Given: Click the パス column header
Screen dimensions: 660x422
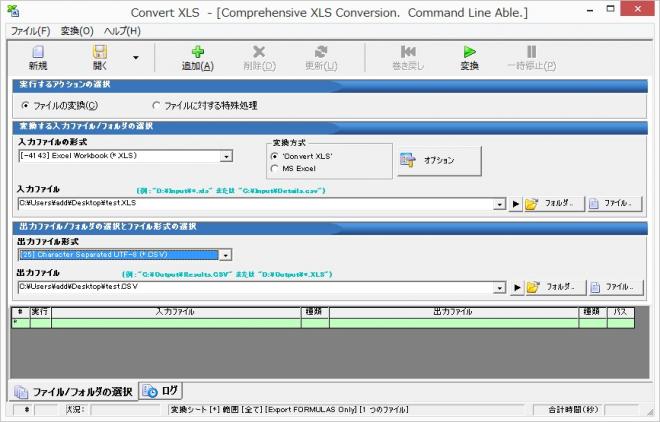Looking at the screenshot, I should tap(620, 312).
